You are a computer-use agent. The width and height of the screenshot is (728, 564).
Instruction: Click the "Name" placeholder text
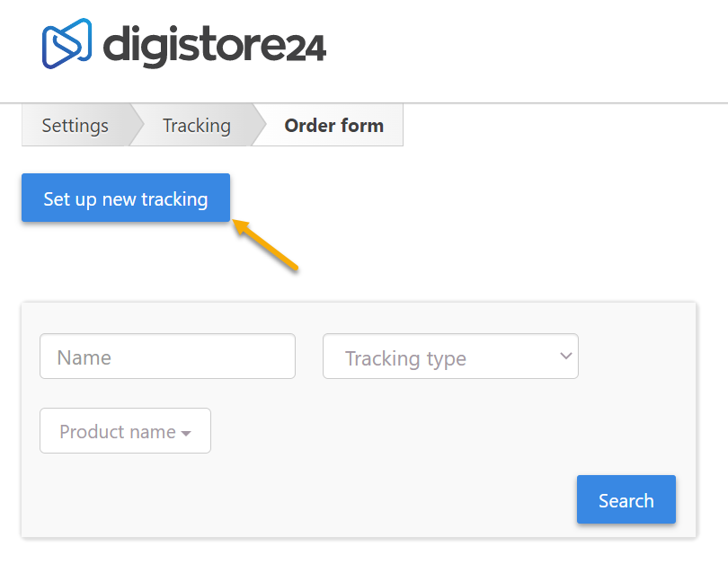click(84, 357)
